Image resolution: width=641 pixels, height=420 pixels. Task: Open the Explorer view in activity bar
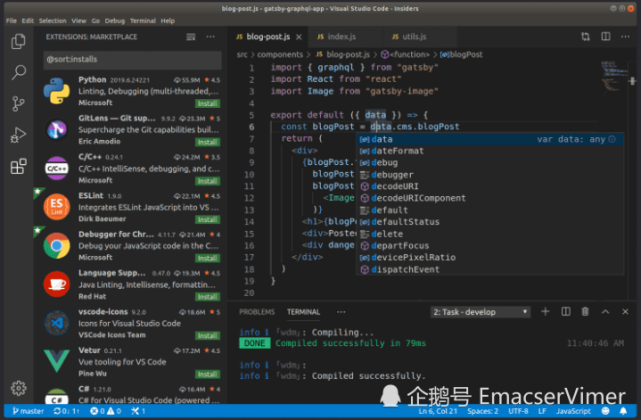tap(18, 41)
